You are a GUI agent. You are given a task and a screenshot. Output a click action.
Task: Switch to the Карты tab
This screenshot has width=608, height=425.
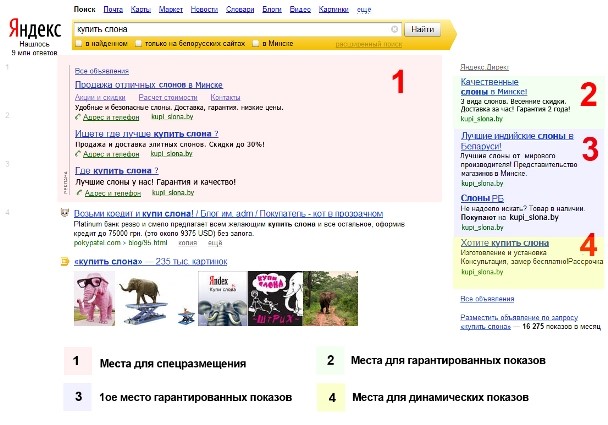click(141, 8)
